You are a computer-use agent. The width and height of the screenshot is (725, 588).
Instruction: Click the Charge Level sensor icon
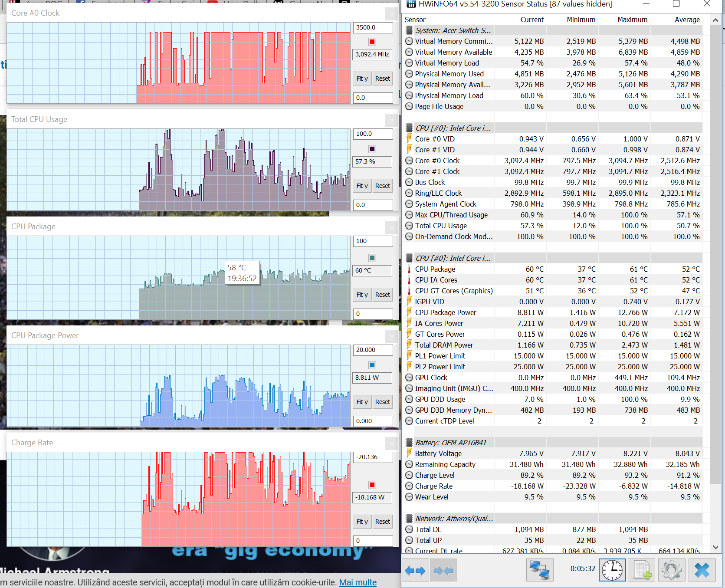click(409, 475)
